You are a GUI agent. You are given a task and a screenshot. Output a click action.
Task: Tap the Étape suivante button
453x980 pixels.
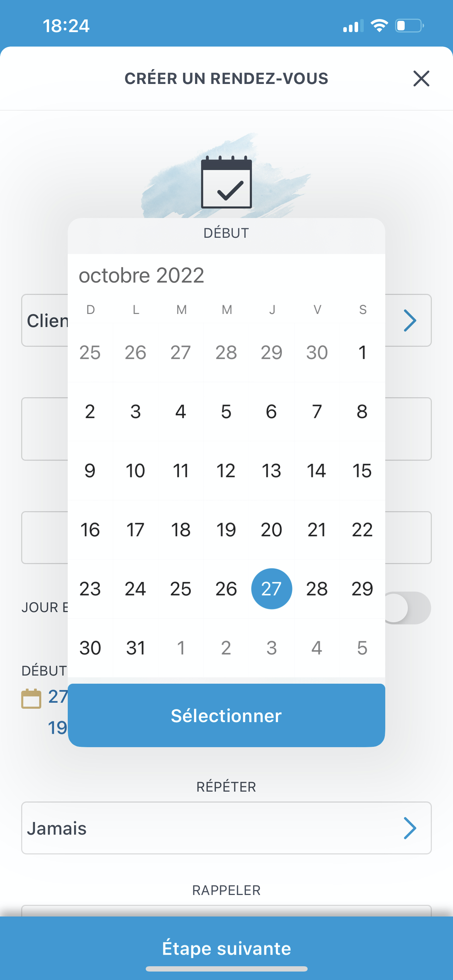click(226, 948)
